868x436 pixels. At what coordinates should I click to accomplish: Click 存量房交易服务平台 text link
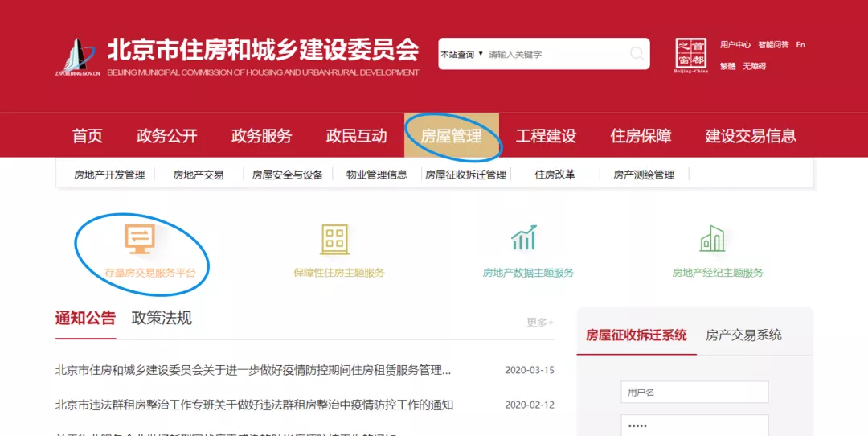[150, 274]
